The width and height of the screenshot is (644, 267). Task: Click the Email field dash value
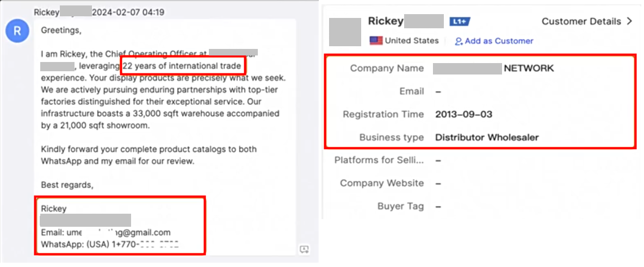(438, 92)
